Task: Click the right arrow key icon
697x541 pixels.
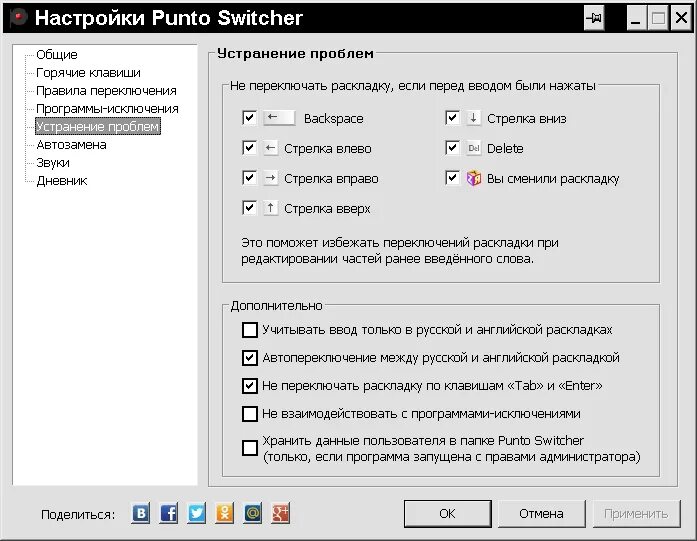Action: (270, 178)
